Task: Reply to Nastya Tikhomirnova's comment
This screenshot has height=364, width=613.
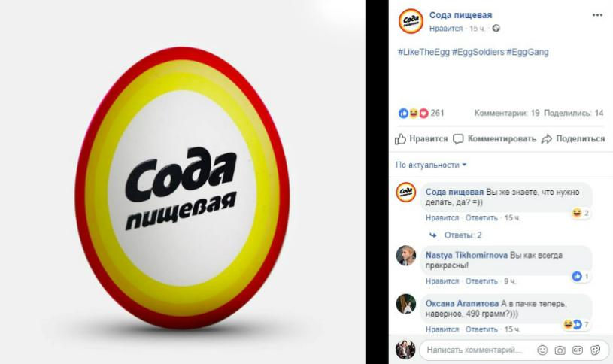Action: coord(481,281)
